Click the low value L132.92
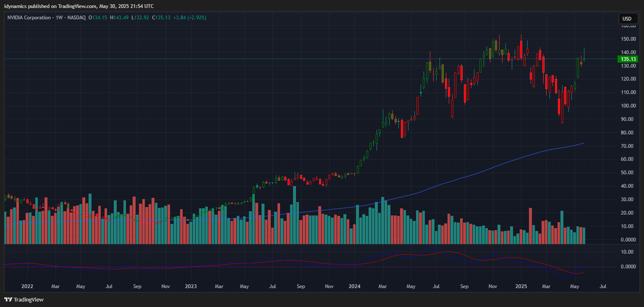Screen dimensions: 644x307 click(x=141, y=18)
